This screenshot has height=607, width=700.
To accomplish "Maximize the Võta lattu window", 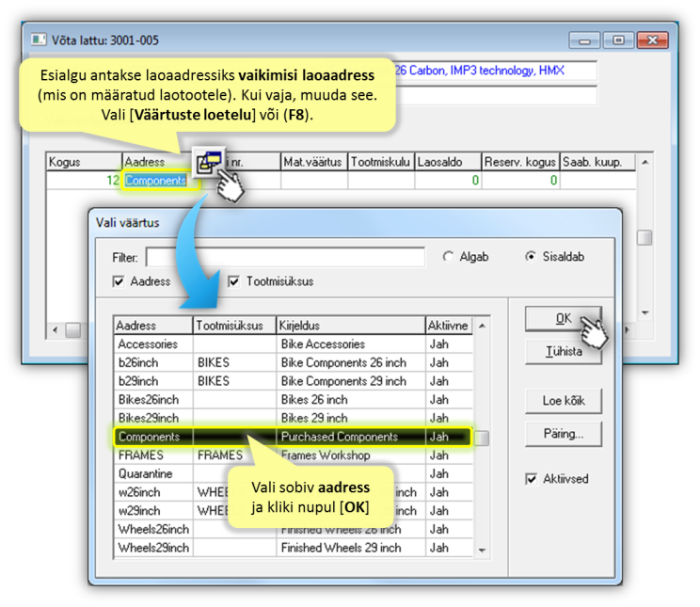I will 618,40.
